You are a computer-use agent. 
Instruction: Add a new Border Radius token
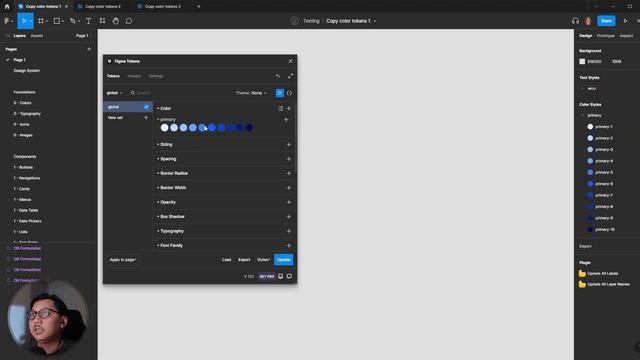[x=289, y=173]
